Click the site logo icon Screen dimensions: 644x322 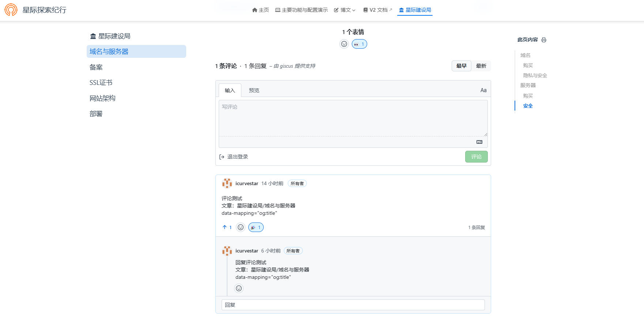coord(11,10)
